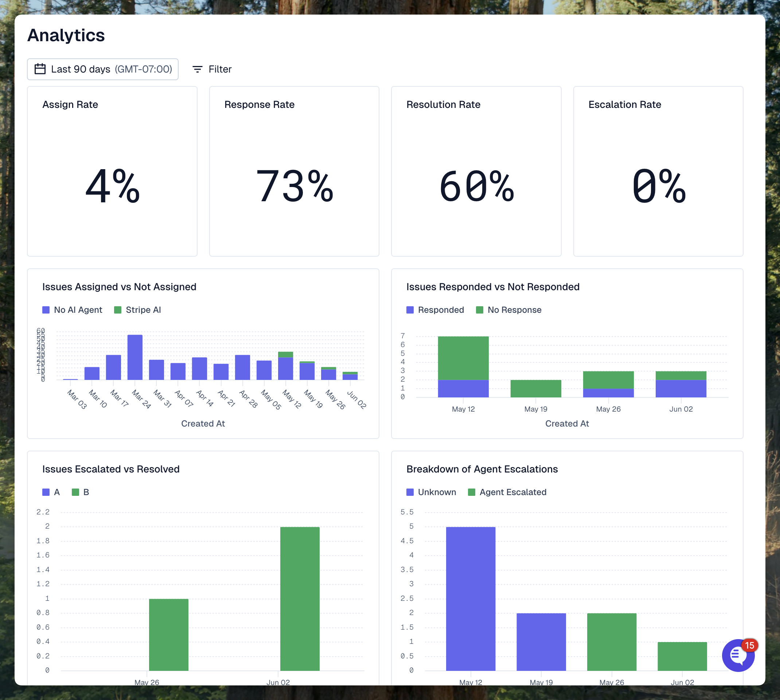
Task: Click the Response Rate 73% card
Action: pos(294,172)
